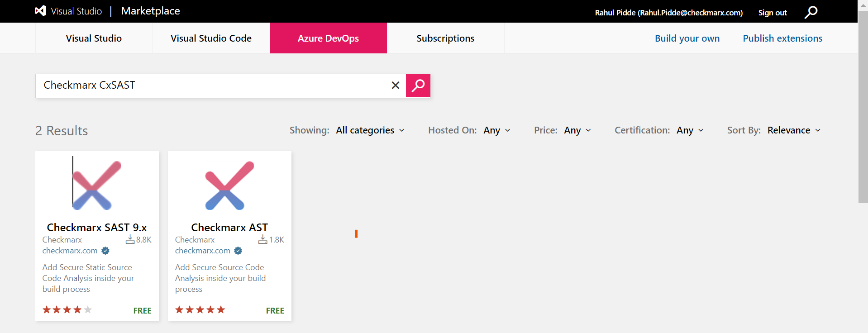Click verified badge on Checkmarx SAST 9.x card
868x333 pixels.
click(x=105, y=251)
